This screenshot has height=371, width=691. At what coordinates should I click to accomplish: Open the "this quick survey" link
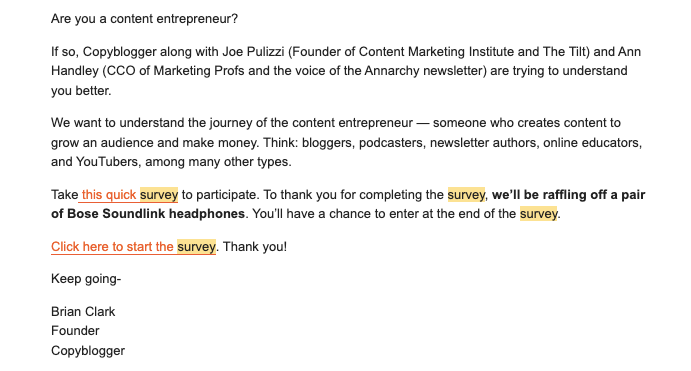(x=130, y=195)
